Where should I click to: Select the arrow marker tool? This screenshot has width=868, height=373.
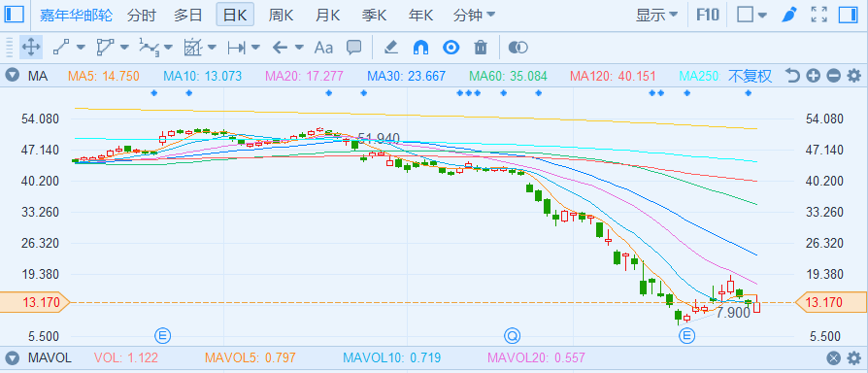(x=280, y=48)
